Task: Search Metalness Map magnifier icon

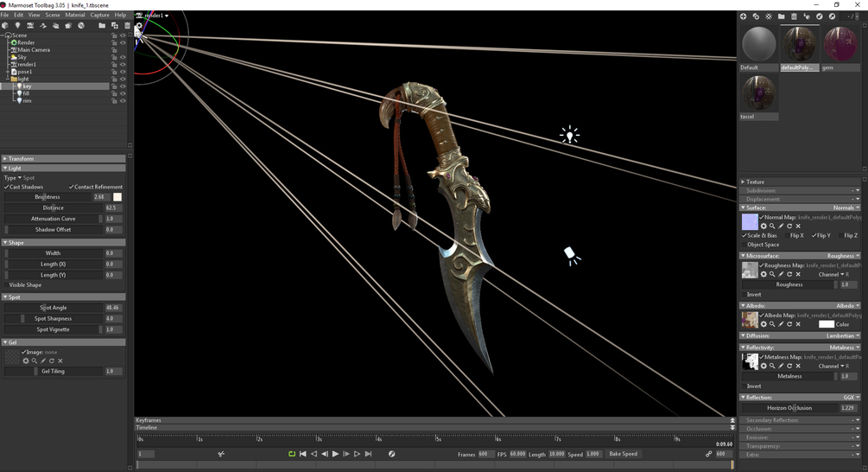Action: pos(772,366)
